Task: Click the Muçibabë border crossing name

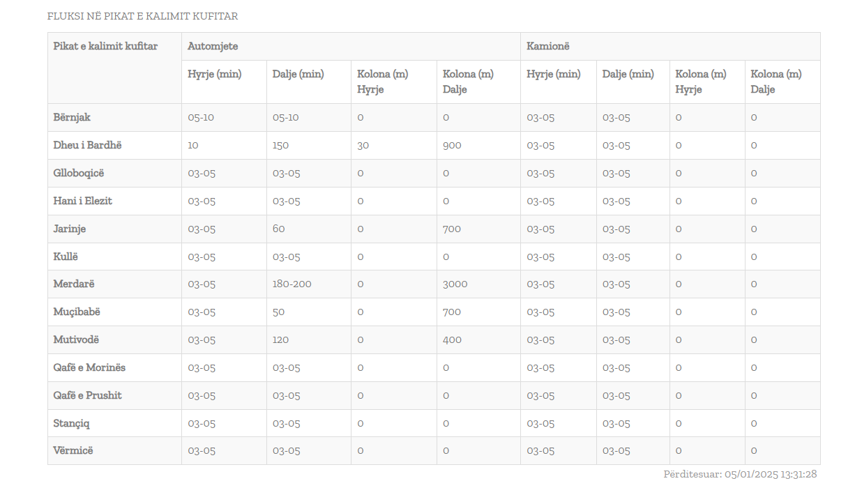Action: 77,312
